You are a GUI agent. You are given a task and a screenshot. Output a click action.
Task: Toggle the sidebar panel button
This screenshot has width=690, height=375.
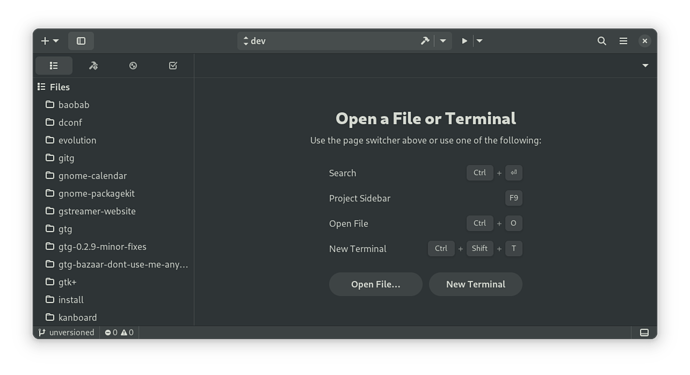81,41
